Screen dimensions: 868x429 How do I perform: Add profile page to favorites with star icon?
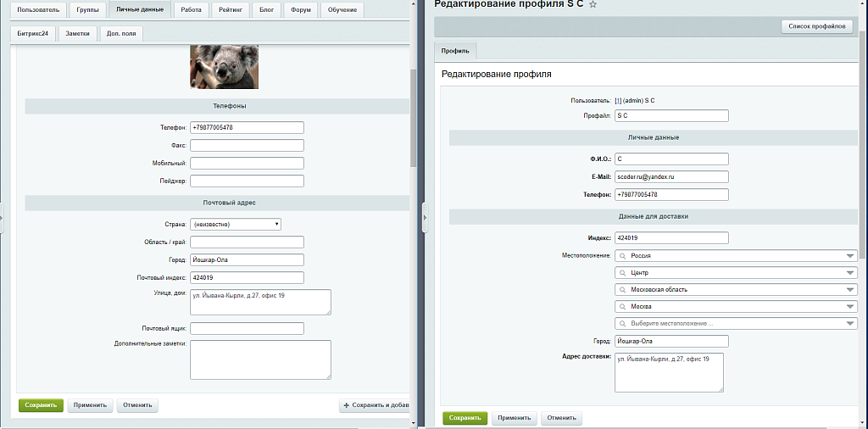(x=593, y=4)
